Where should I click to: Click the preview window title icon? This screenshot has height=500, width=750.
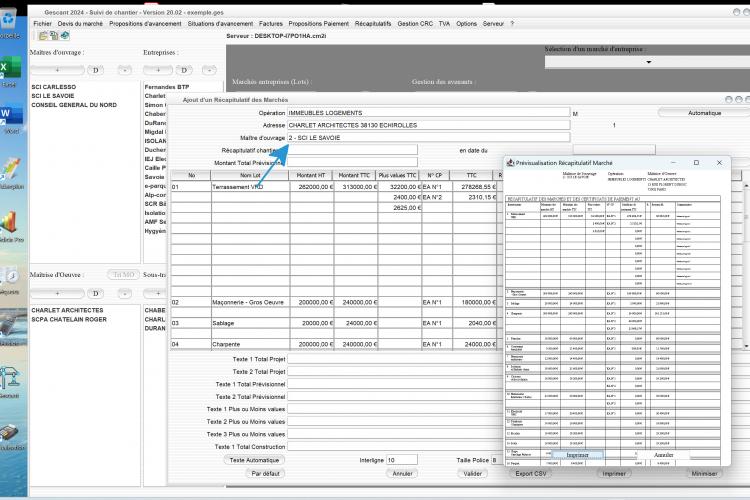click(510, 163)
